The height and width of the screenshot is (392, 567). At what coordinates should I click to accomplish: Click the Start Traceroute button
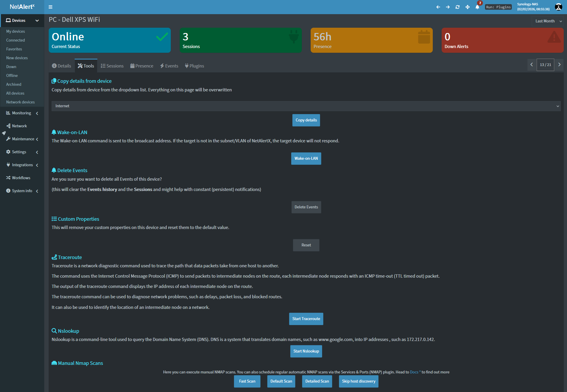click(x=306, y=319)
